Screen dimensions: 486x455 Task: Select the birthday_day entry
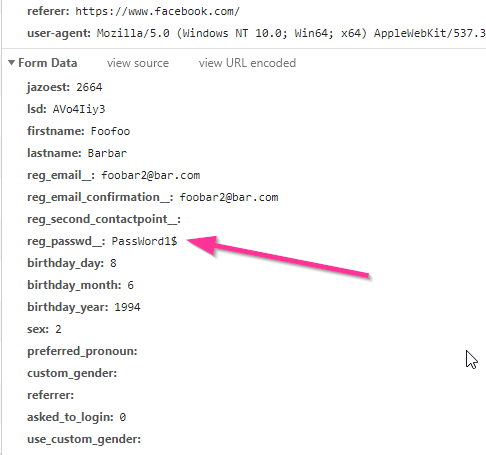click(x=72, y=263)
